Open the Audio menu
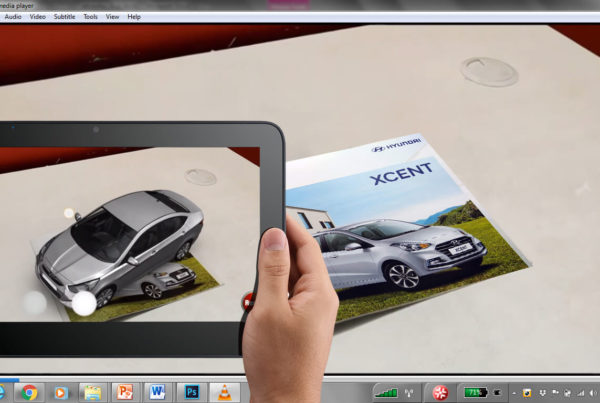600x403 pixels. click(x=13, y=17)
